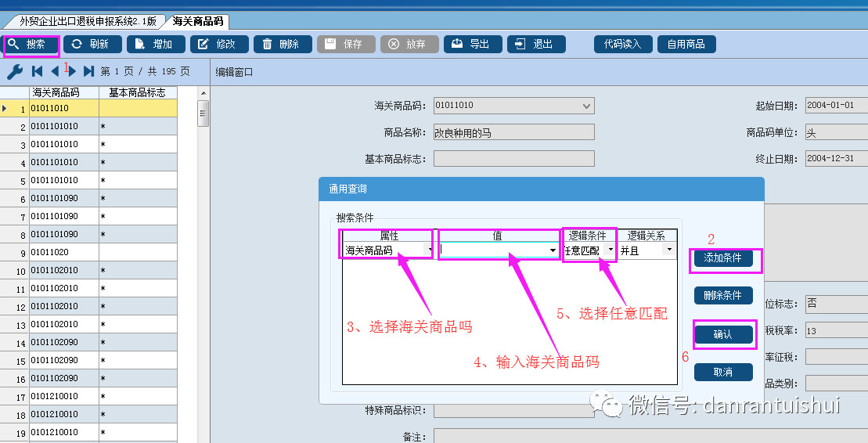The width and height of the screenshot is (868, 443).
Task: Select row 14 with code 0101102090
Action: point(88,342)
